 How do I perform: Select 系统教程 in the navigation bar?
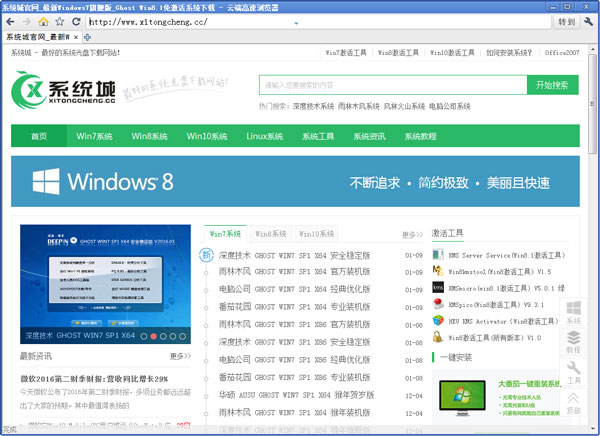coord(421,136)
